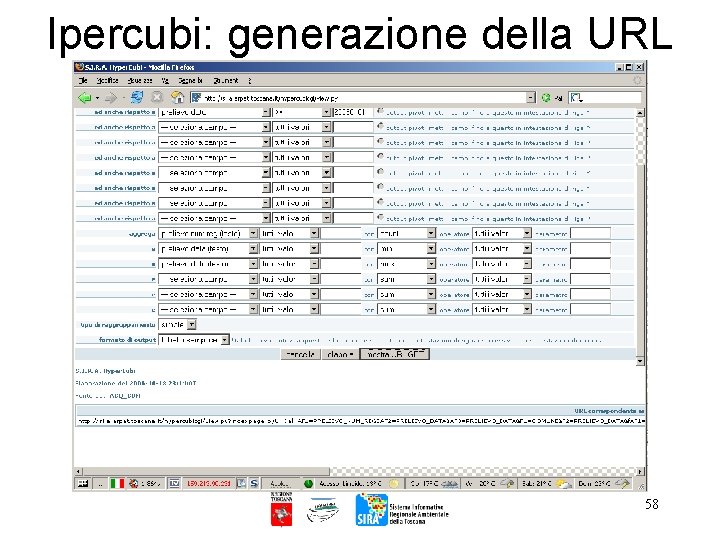Click the leftmost status bar icon

83,483
